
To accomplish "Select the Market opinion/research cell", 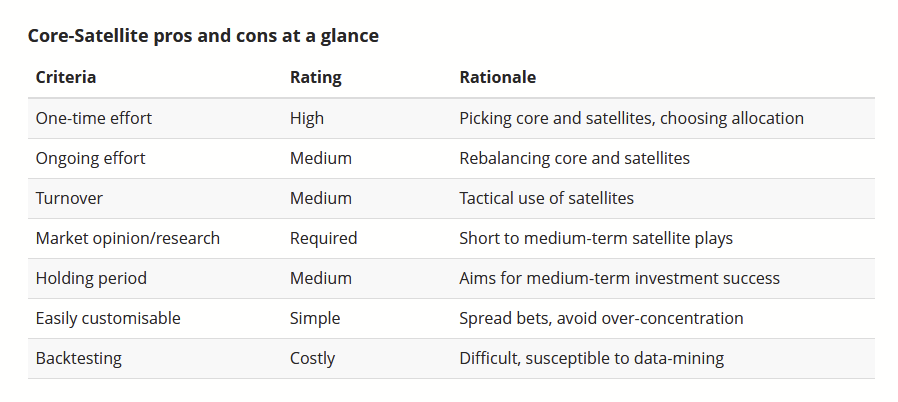I will point(128,238).
